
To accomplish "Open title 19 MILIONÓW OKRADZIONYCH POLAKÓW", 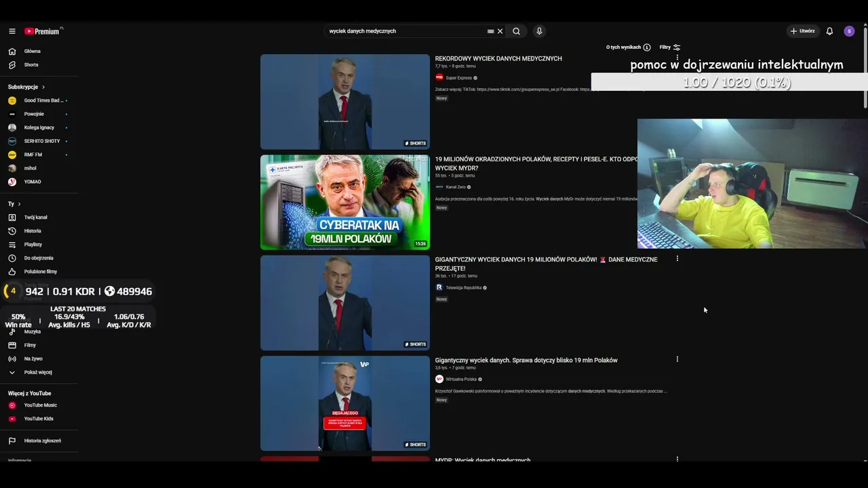I will (536, 163).
